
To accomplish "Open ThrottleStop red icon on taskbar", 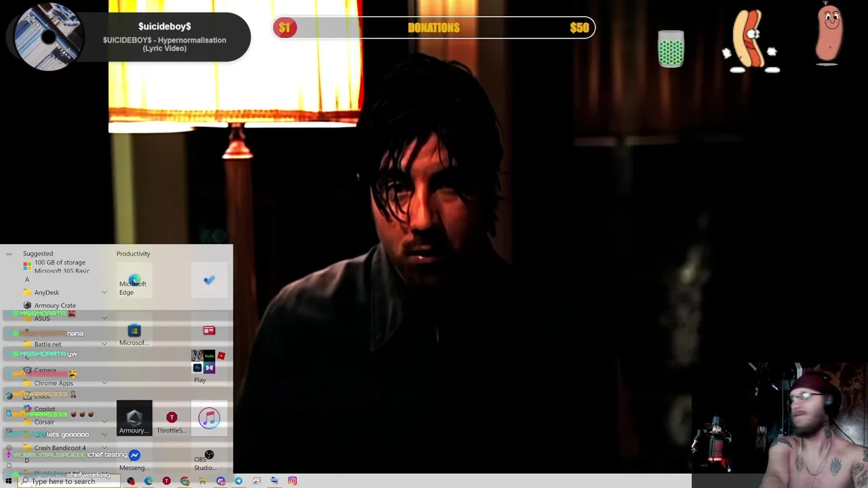I will pyautogui.click(x=166, y=481).
